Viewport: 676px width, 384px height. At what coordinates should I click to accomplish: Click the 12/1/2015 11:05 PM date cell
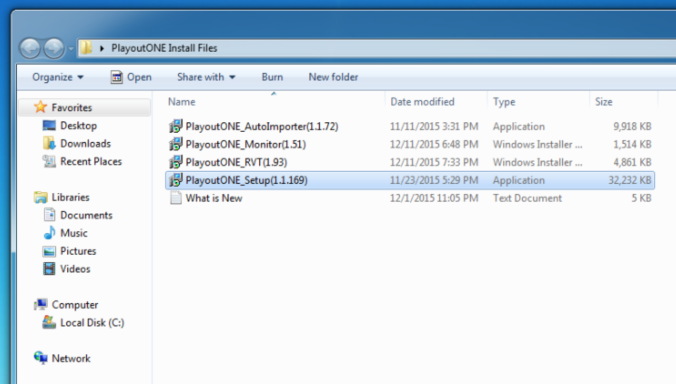click(x=434, y=198)
